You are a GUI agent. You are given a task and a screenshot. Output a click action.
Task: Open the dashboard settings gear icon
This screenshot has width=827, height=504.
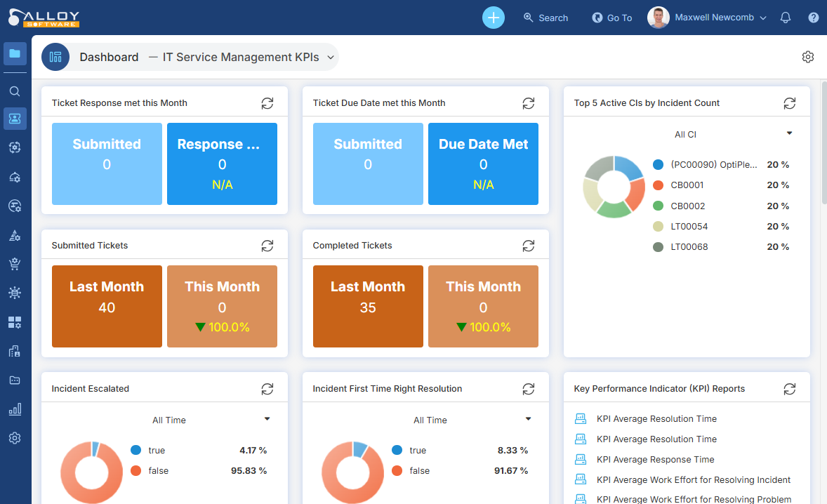[x=807, y=57]
